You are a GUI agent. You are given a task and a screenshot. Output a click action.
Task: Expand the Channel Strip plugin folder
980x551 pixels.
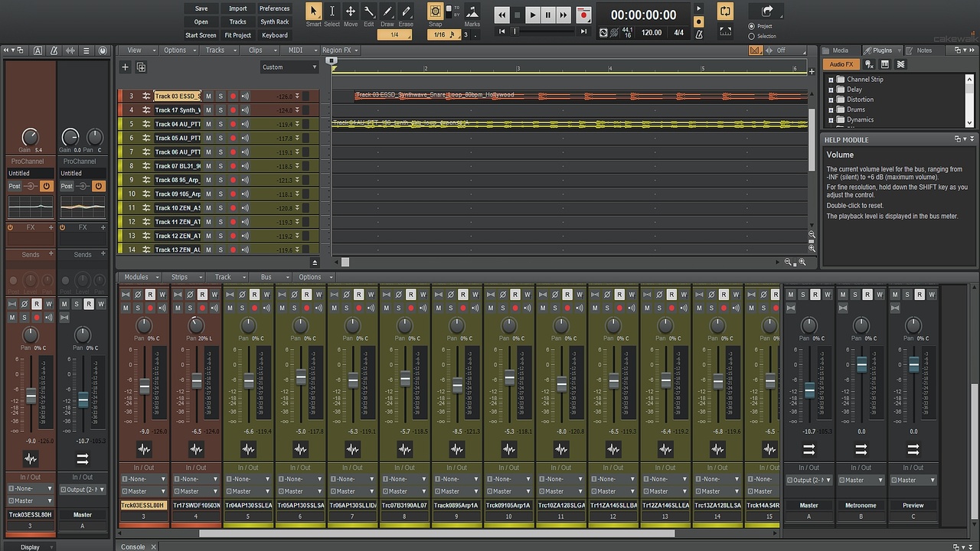point(831,80)
